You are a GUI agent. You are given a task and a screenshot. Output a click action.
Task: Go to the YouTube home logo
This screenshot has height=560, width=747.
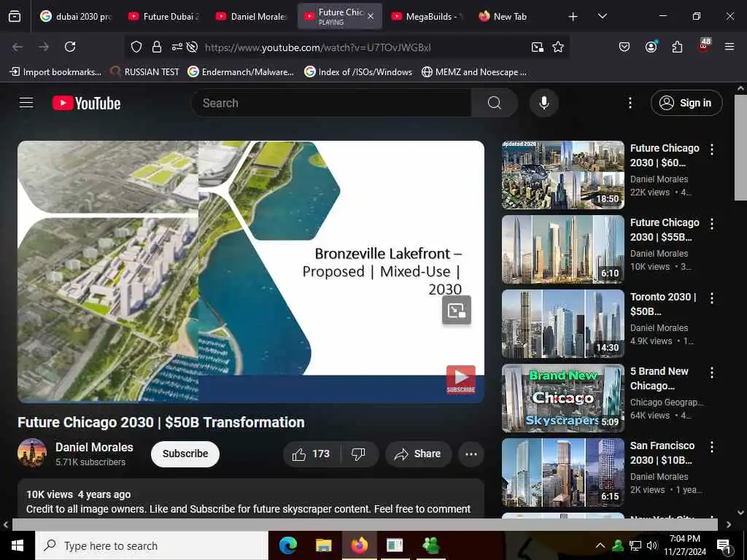coord(86,103)
